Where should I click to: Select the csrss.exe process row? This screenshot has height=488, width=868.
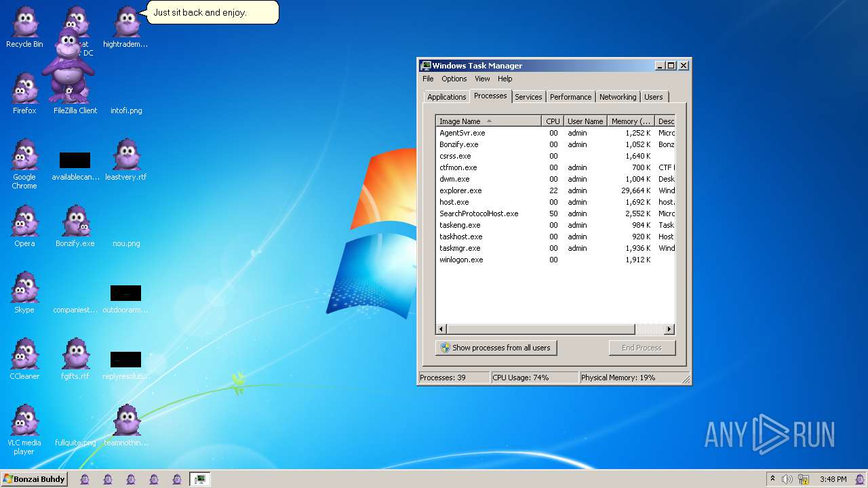point(555,156)
